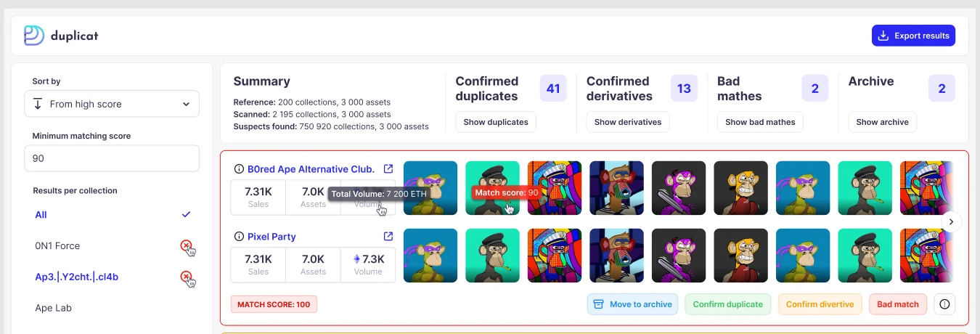
Task: Open B0red Ape Alternative Club. link
Action: click(x=311, y=169)
